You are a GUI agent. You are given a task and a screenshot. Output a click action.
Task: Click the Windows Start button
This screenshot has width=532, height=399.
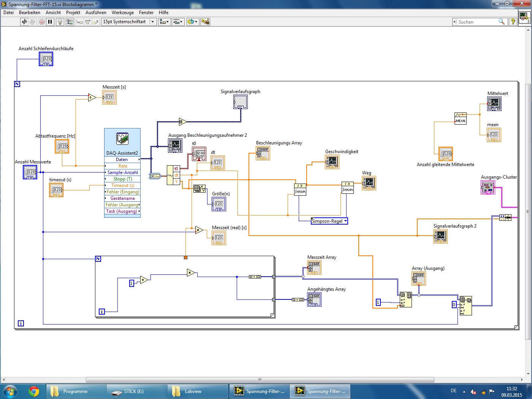point(10,391)
